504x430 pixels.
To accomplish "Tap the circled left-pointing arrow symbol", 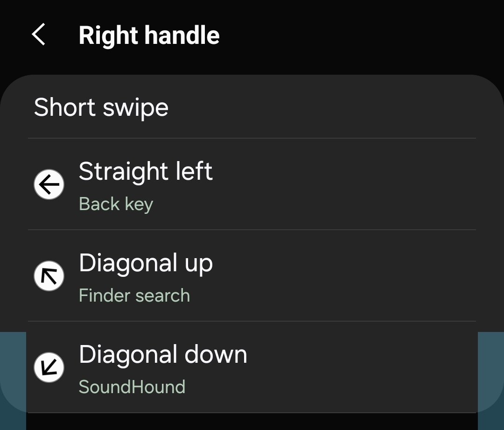I will (49, 184).
